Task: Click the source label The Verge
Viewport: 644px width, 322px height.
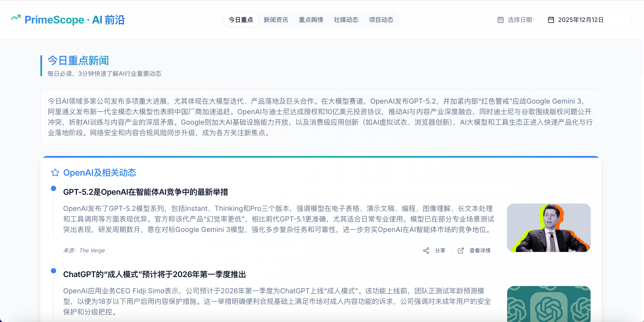Action: coord(92,251)
